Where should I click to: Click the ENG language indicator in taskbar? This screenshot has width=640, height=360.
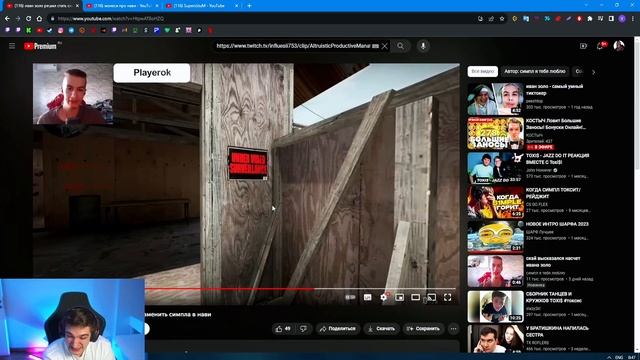coord(619,357)
